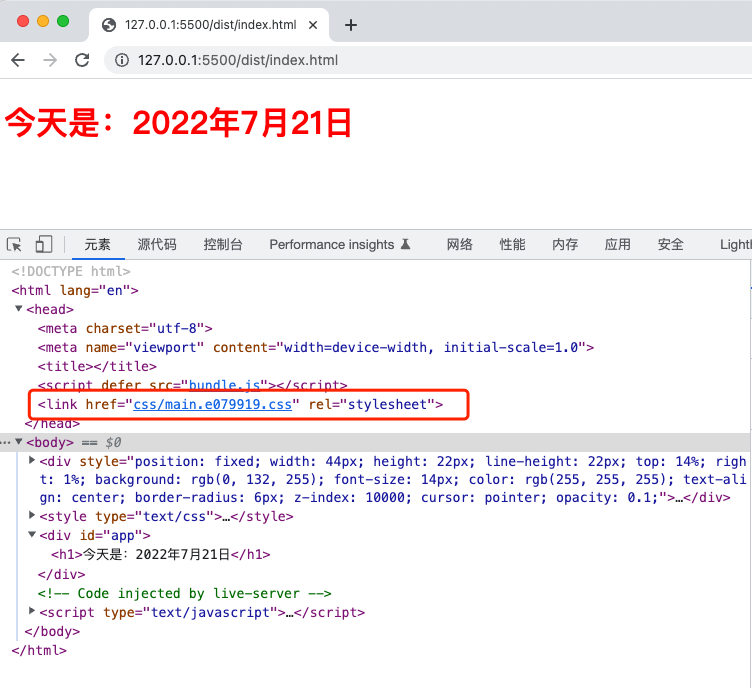Select the empty title element row
This screenshot has width=752, height=688.
(97, 366)
